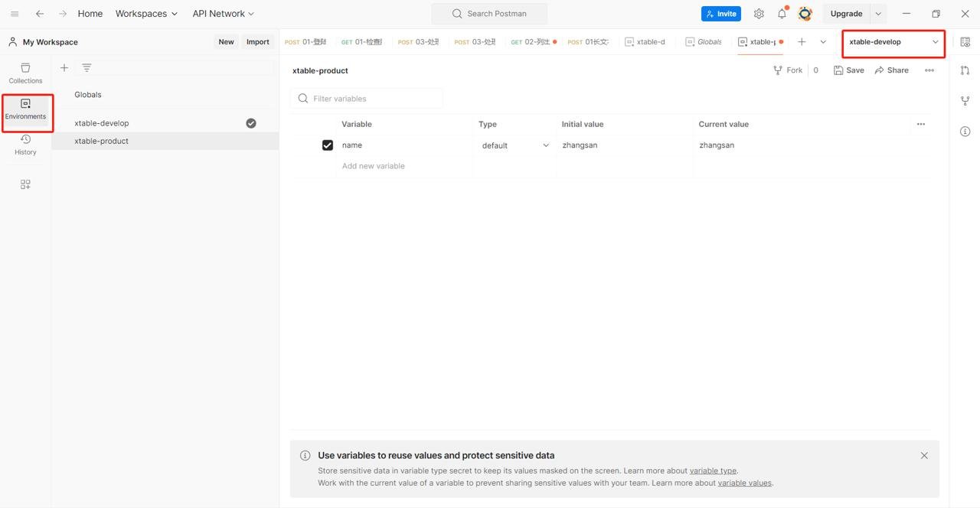Switch to the POST 01 request tab
The height and width of the screenshot is (508, 980).
(x=306, y=42)
